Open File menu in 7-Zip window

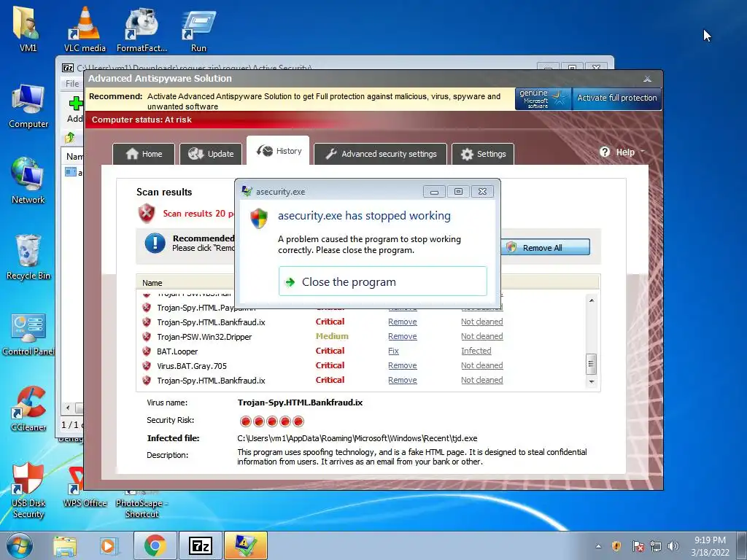(72, 83)
